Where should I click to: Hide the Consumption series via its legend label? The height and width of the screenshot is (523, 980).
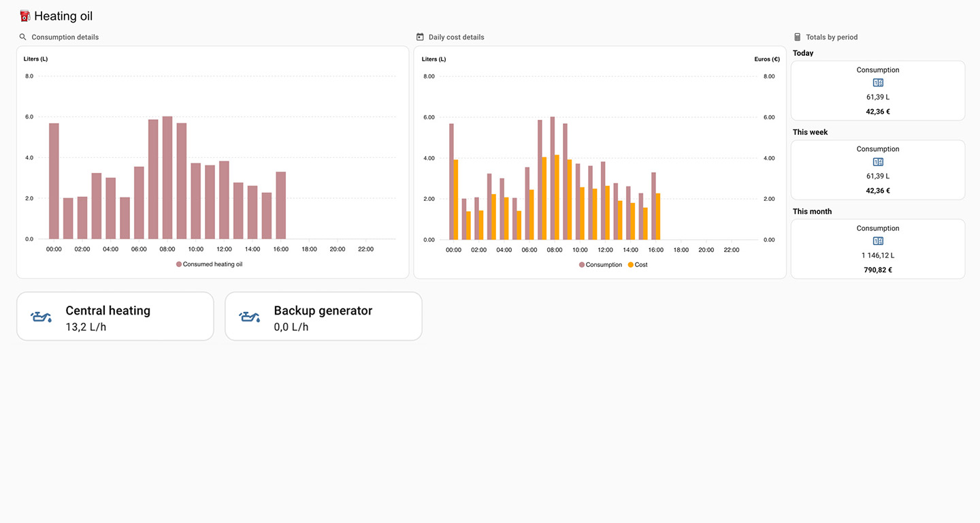[604, 265]
